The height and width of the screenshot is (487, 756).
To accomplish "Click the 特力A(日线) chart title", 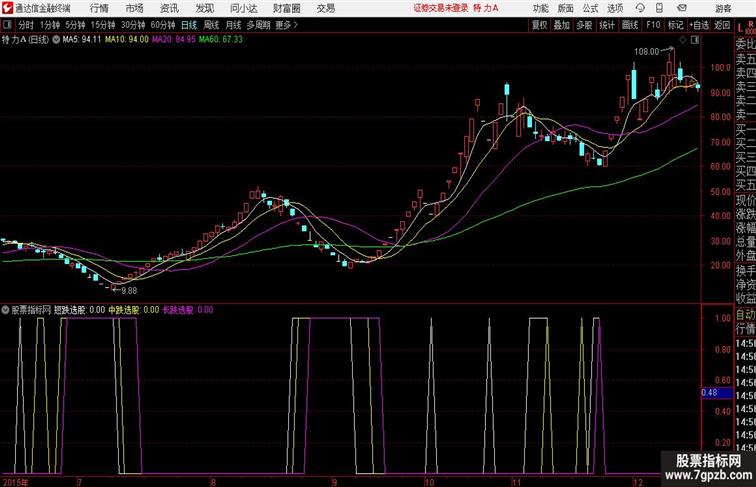I will tap(25, 40).
